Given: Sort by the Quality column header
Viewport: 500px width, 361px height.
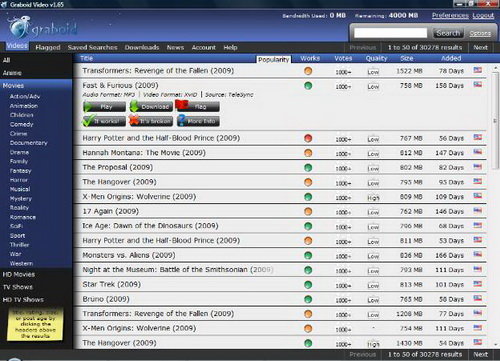Looking at the screenshot, I should pos(376,58).
